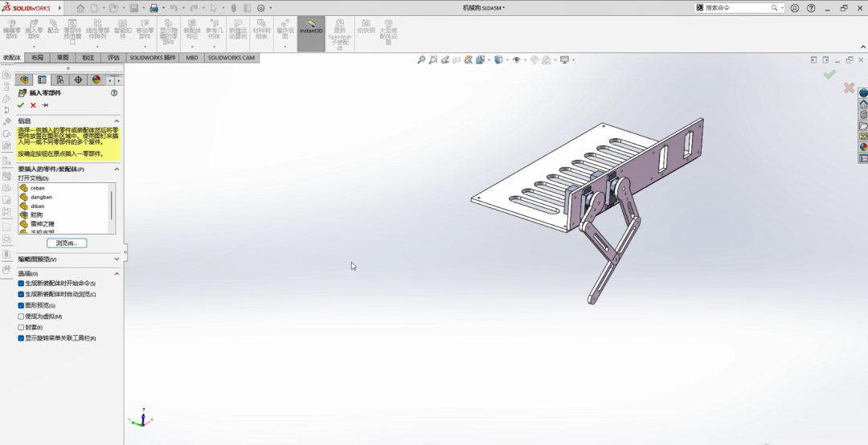Uncheck 生成新装配体时开始命令 checkbox

pos(21,284)
